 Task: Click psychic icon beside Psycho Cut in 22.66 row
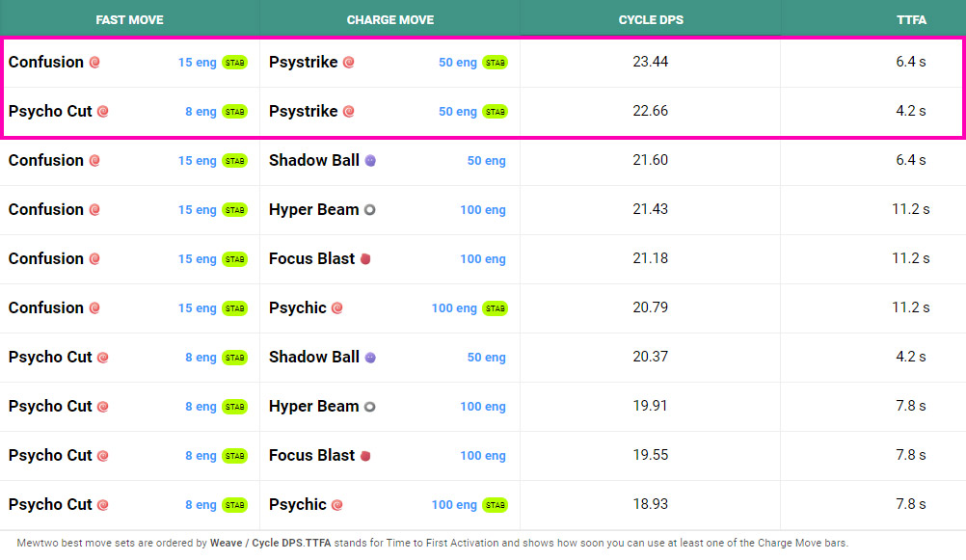point(103,112)
